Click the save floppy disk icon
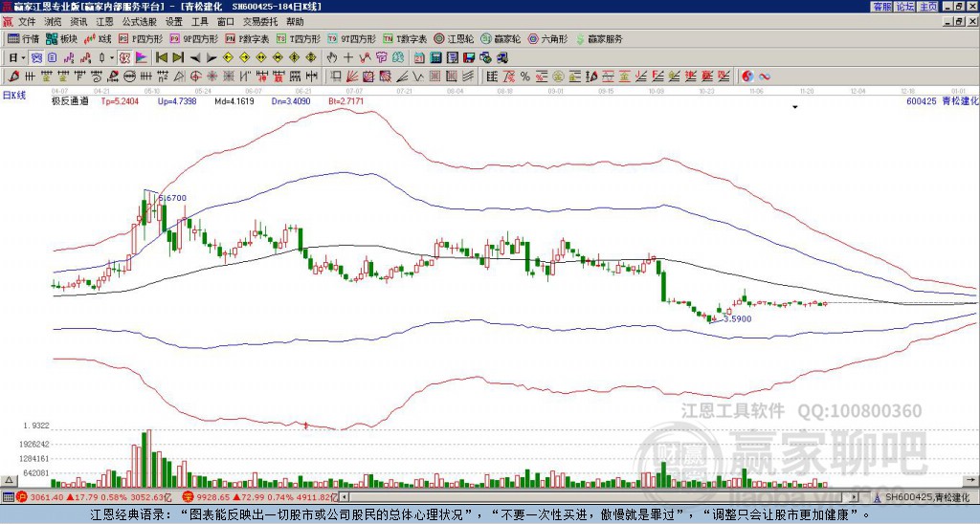The height and width of the screenshot is (524, 980). (x=469, y=57)
